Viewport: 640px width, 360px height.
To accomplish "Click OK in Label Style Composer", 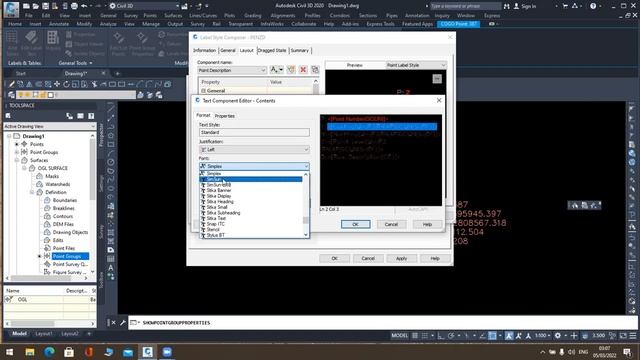I will pos(334,258).
